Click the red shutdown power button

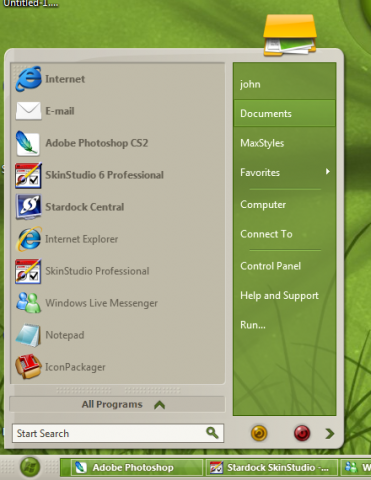pyautogui.click(x=302, y=433)
